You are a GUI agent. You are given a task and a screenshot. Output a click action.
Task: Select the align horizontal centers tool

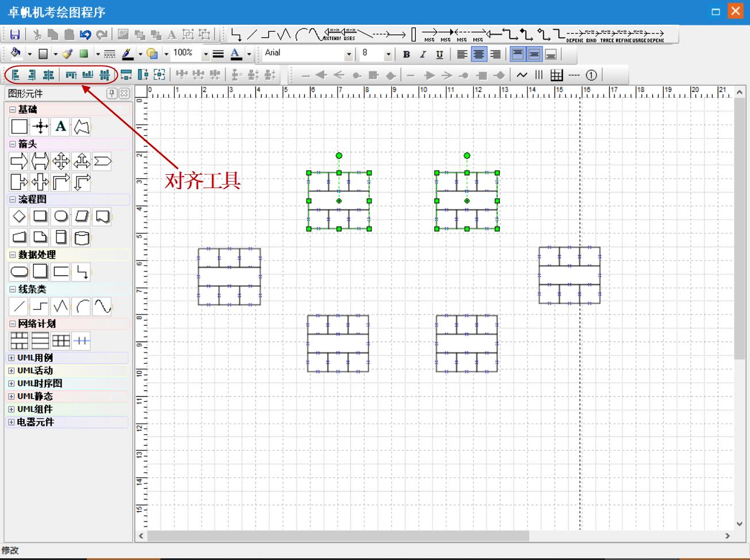coord(49,75)
